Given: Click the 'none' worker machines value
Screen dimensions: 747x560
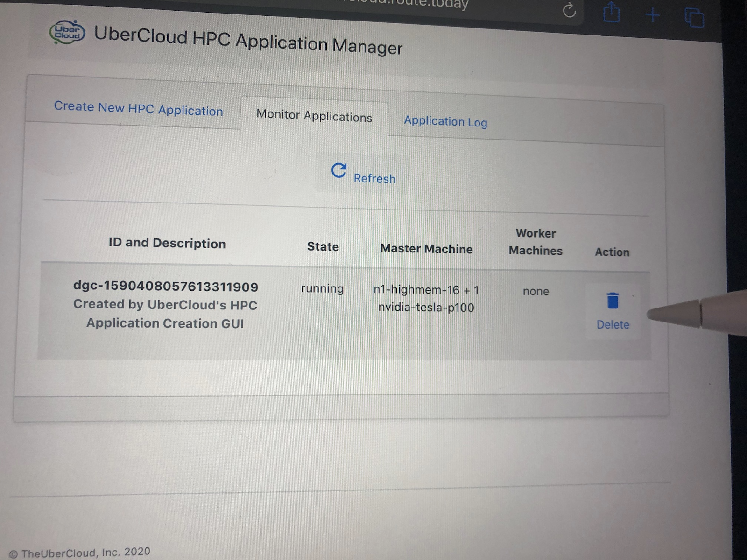Looking at the screenshot, I should (536, 291).
